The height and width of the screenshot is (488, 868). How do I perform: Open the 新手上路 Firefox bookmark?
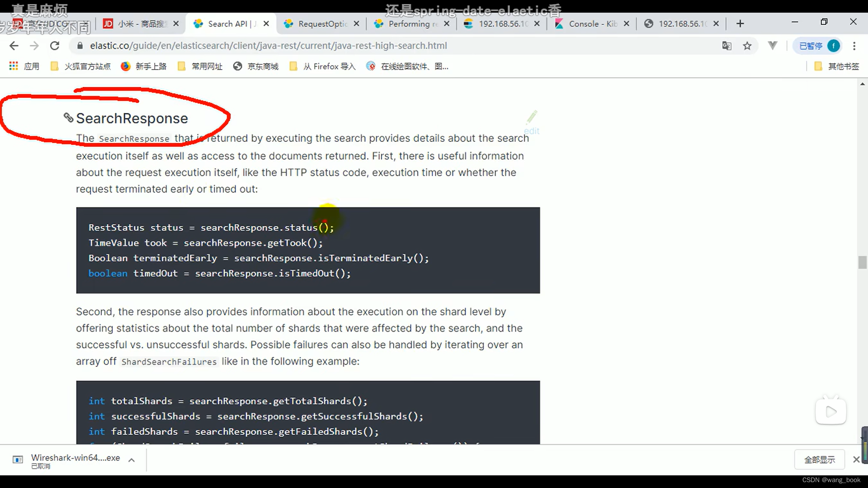coord(144,66)
